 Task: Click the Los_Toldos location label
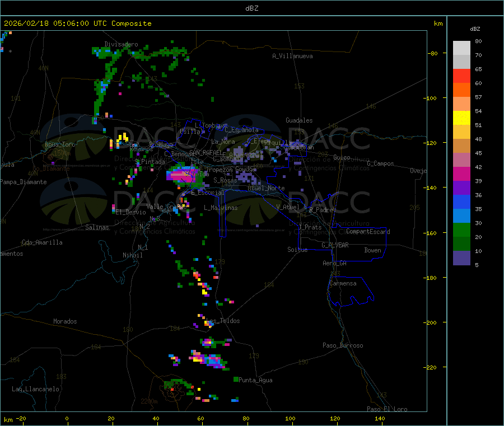(223, 321)
